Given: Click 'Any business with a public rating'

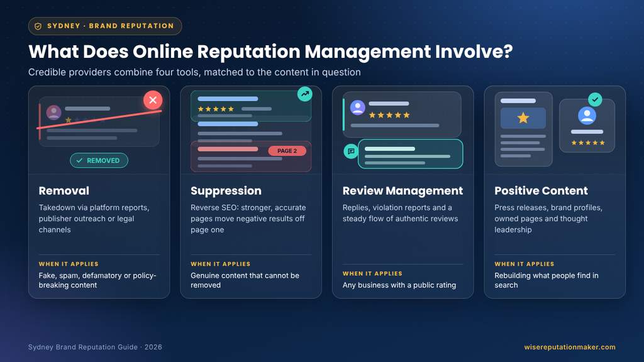Looking at the screenshot, I should point(399,285).
